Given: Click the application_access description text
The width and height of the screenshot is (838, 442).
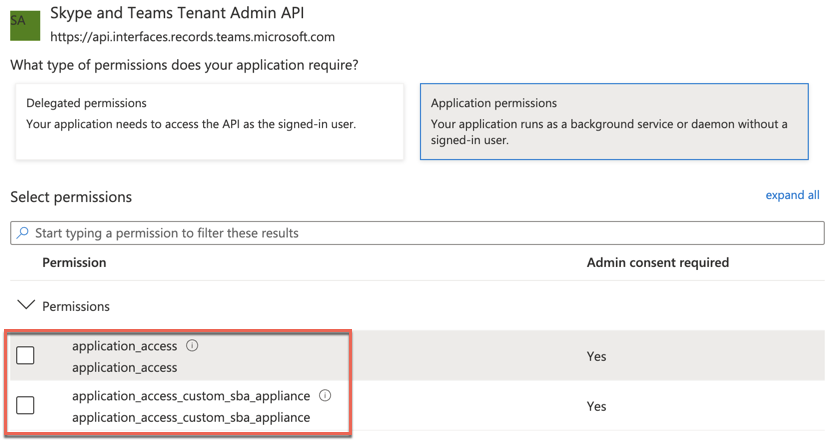Looking at the screenshot, I should [125, 368].
